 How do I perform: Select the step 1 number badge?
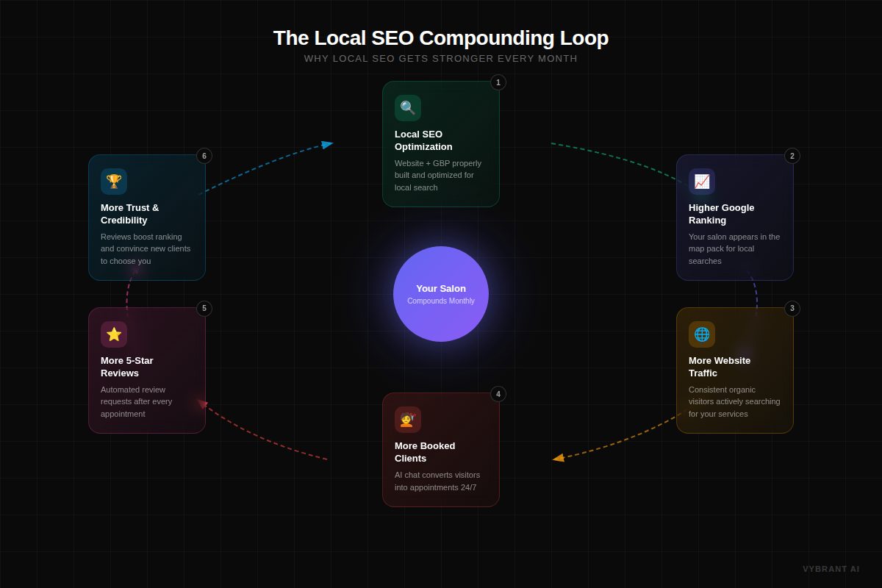click(x=498, y=82)
